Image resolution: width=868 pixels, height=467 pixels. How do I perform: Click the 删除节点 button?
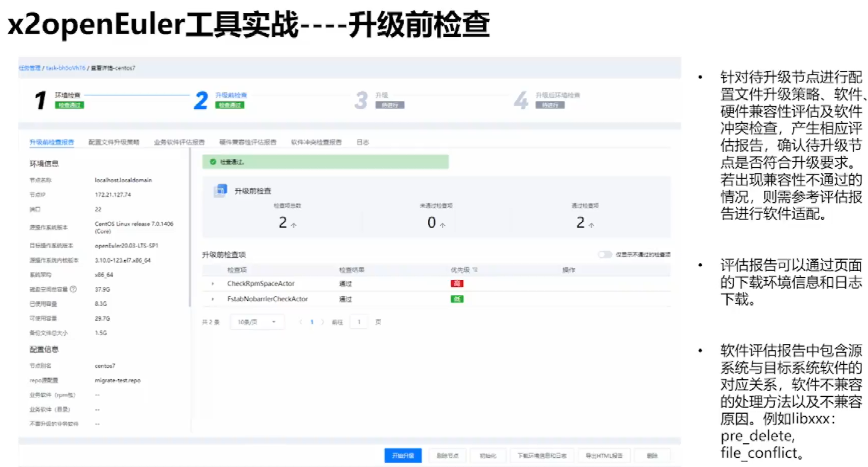(447, 456)
